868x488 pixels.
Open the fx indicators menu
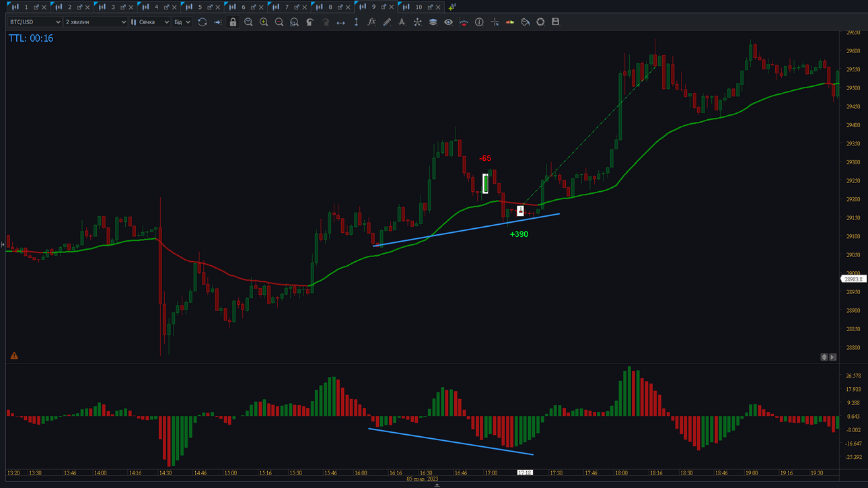click(x=371, y=22)
